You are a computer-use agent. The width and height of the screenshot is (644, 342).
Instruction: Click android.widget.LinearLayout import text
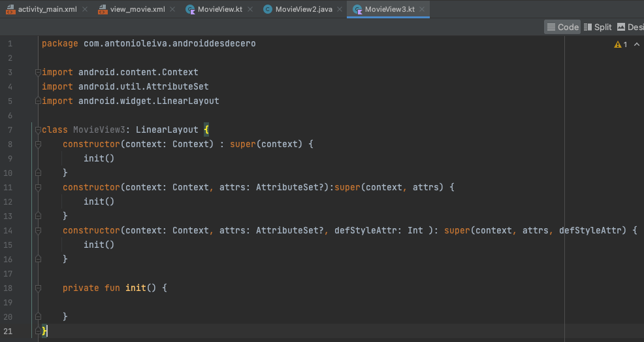coord(149,101)
